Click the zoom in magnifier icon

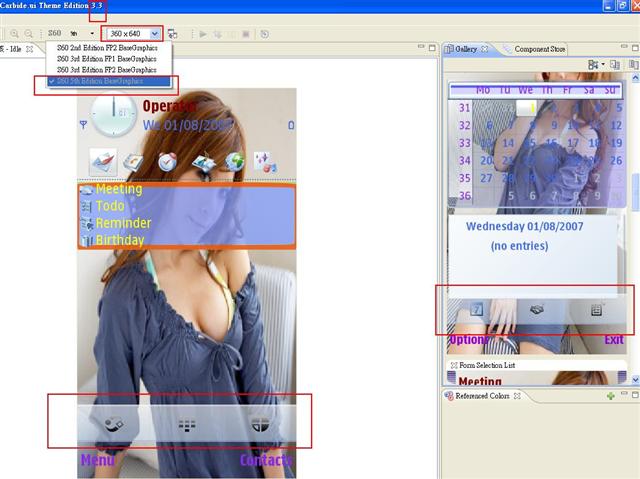coord(15,33)
